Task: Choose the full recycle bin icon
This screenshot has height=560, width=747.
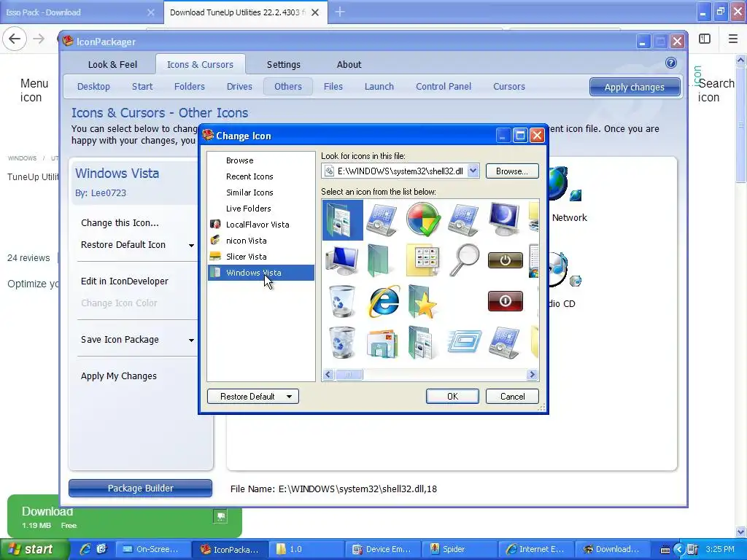Action: [x=342, y=342]
